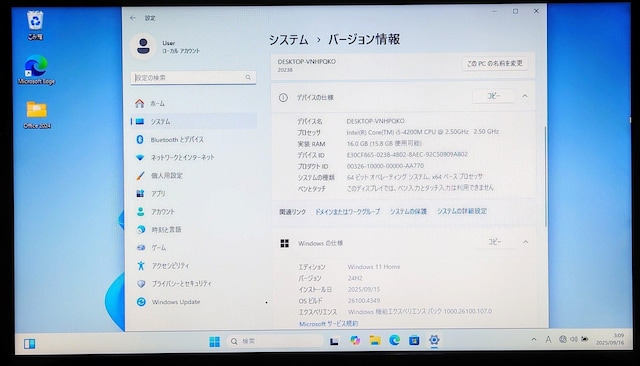Copy device specifications with コピー button
640x366 pixels.
tap(493, 96)
